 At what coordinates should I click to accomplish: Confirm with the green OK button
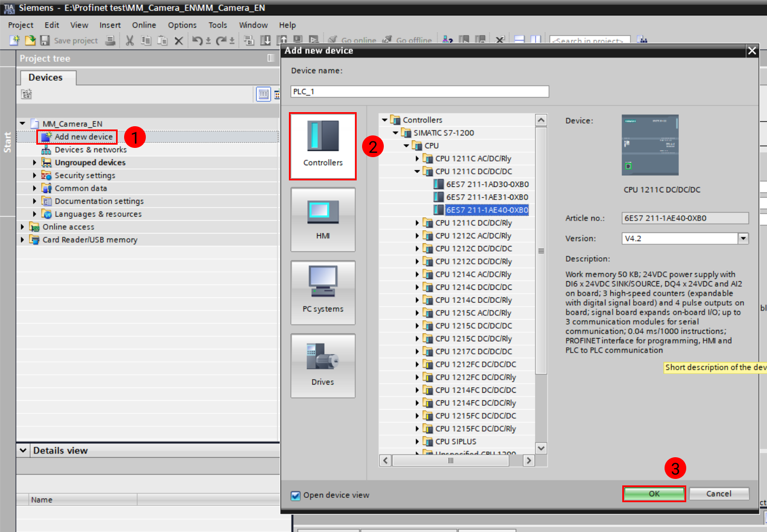[654, 494]
